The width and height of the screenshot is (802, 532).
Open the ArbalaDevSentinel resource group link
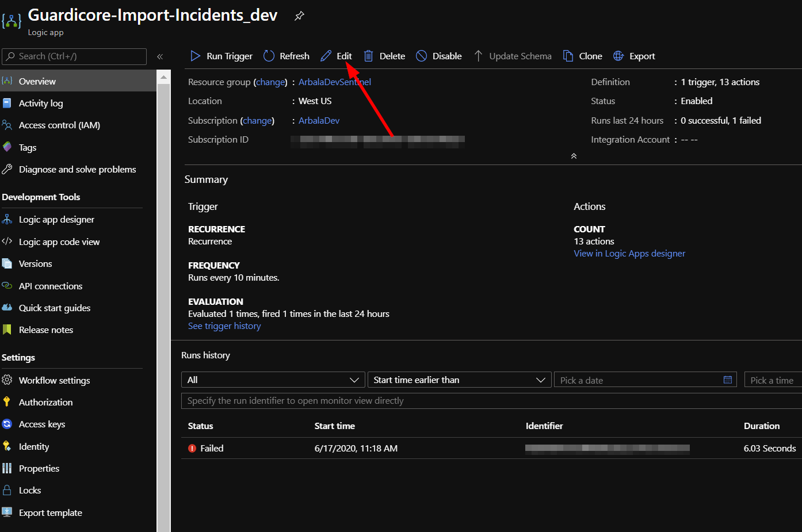(334, 82)
